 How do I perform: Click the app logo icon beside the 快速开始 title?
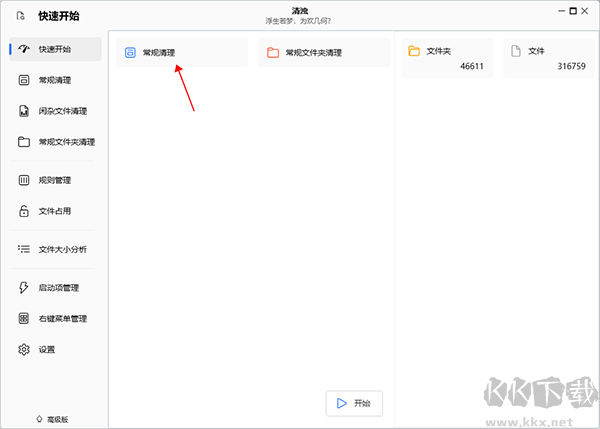[x=20, y=16]
